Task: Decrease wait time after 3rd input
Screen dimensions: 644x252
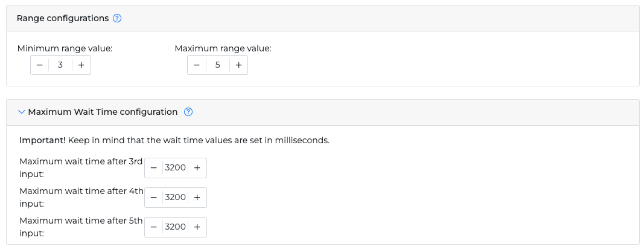Action: 154,168
